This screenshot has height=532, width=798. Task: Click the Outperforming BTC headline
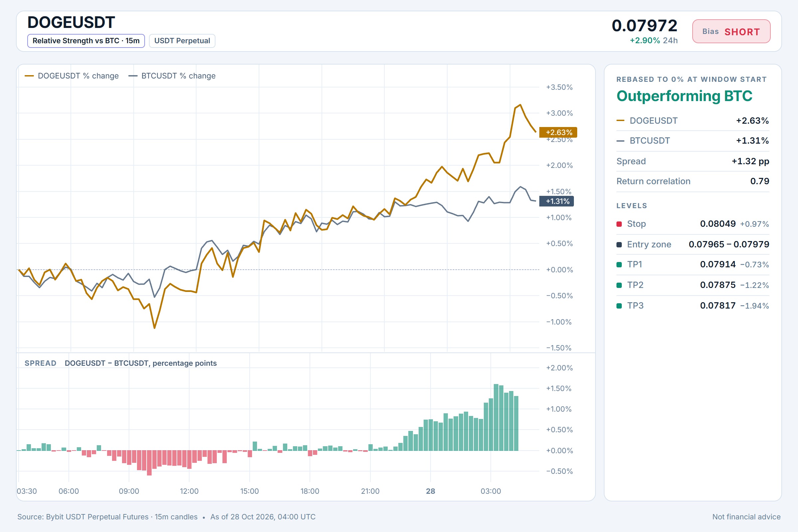684,96
